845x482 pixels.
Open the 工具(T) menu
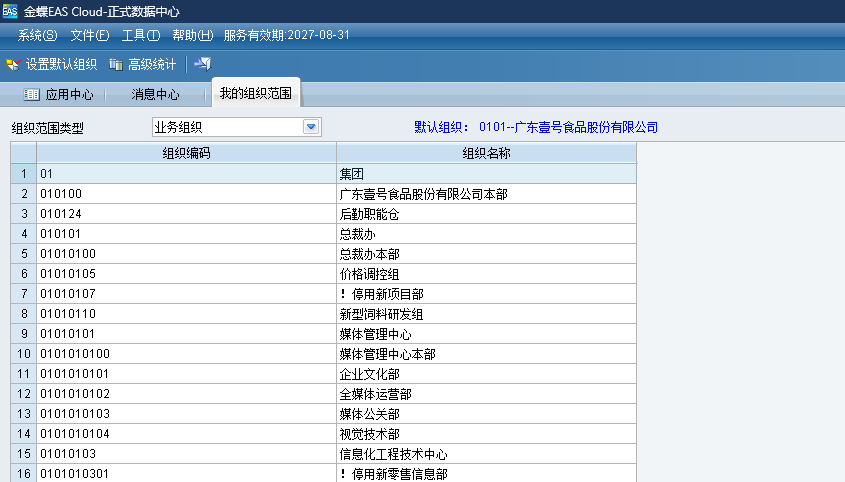pos(141,35)
